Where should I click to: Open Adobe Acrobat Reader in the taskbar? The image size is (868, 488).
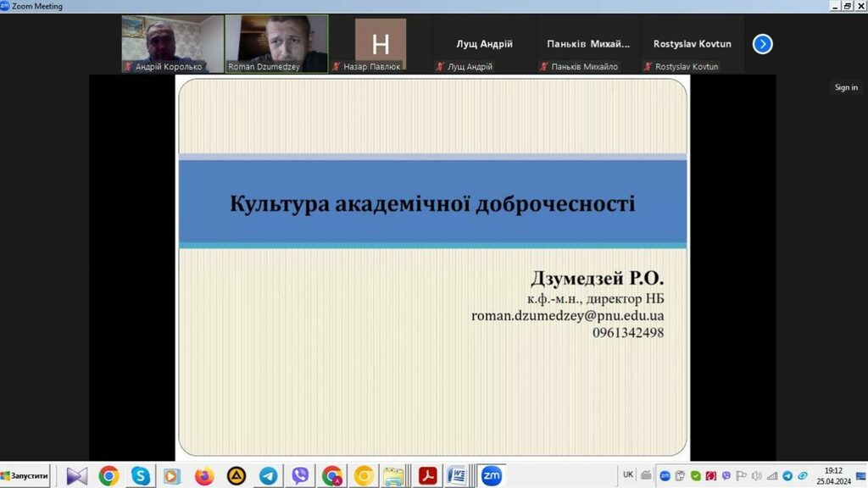click(428, 476)
